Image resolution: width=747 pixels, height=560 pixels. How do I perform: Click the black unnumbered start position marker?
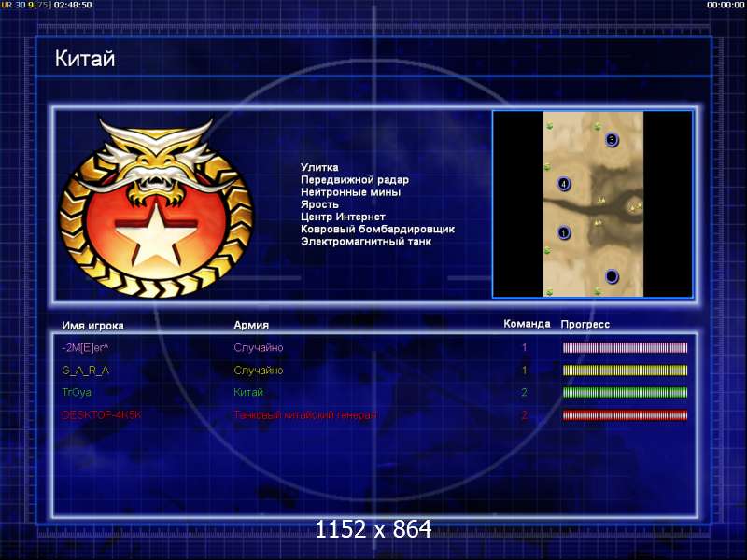612,276
